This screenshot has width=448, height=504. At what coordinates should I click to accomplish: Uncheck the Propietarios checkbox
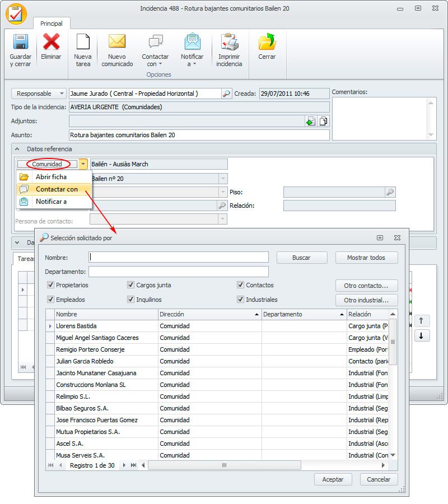(x=50, y=285)
